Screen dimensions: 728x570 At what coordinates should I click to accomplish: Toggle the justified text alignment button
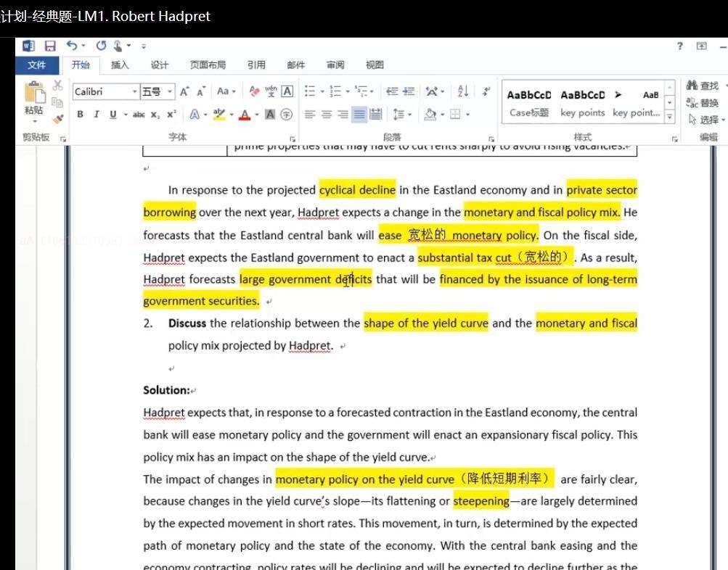(359, 115)
